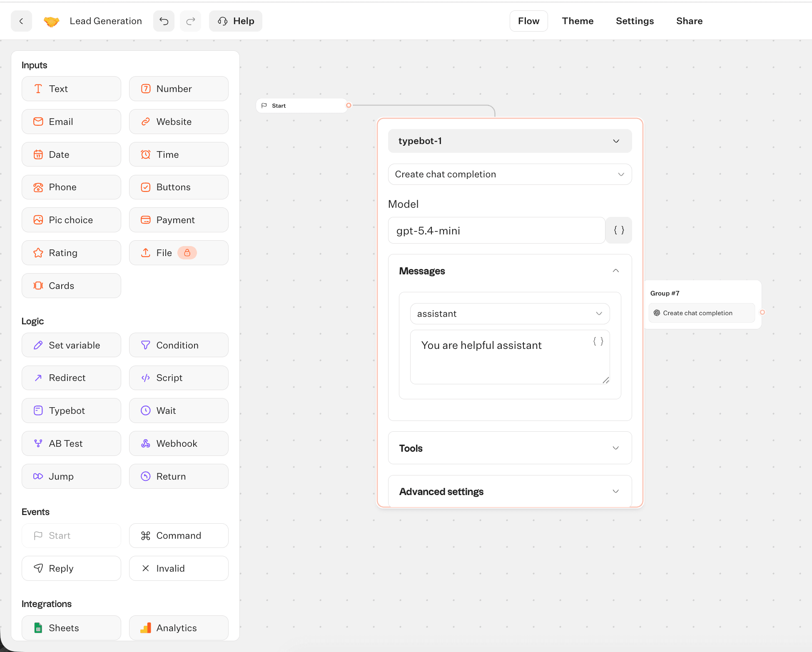Add the Sheets integration block

tap(71, 628)
